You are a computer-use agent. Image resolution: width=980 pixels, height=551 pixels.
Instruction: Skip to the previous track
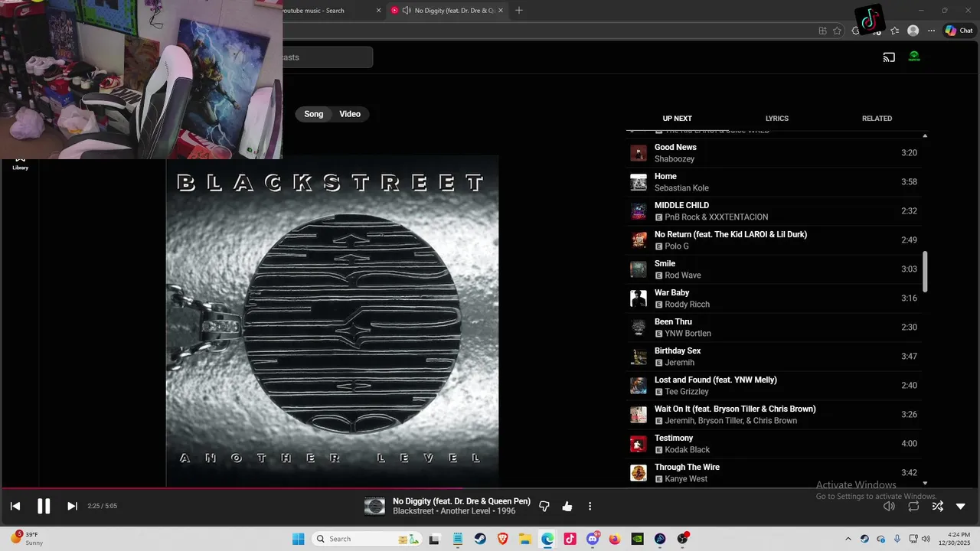tap(15, 506)
